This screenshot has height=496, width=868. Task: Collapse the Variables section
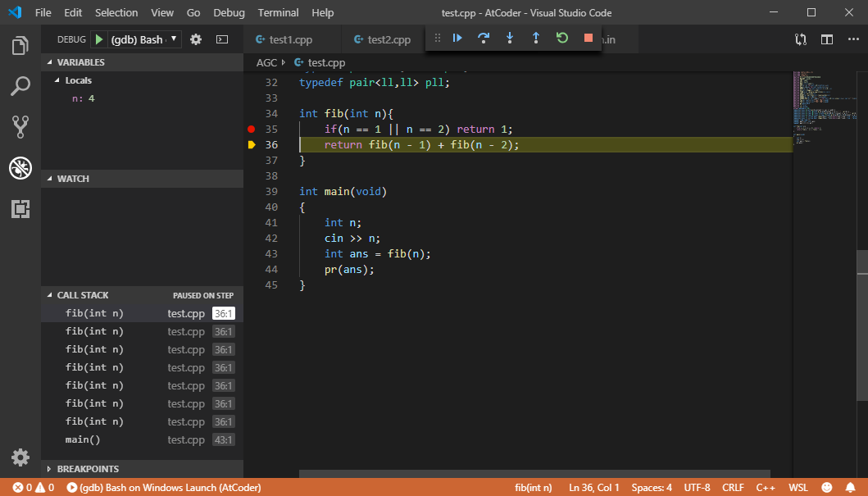pyautogui.click(x=80, y=62)
